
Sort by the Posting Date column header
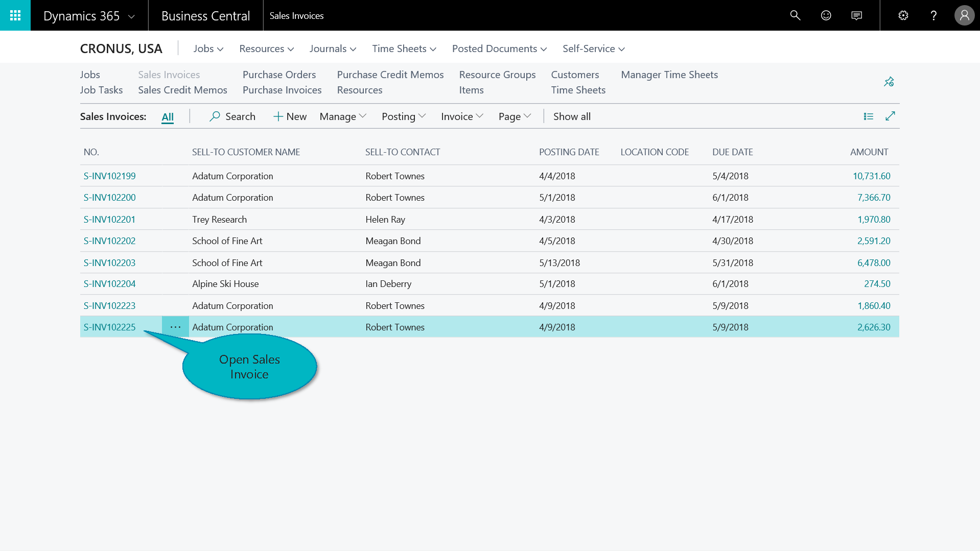coord(569,152)
